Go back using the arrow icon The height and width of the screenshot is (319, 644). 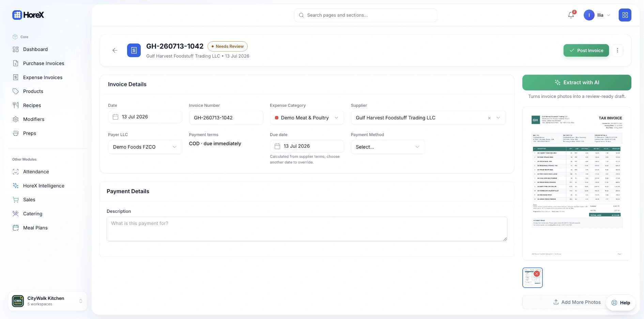coord(115,50)
